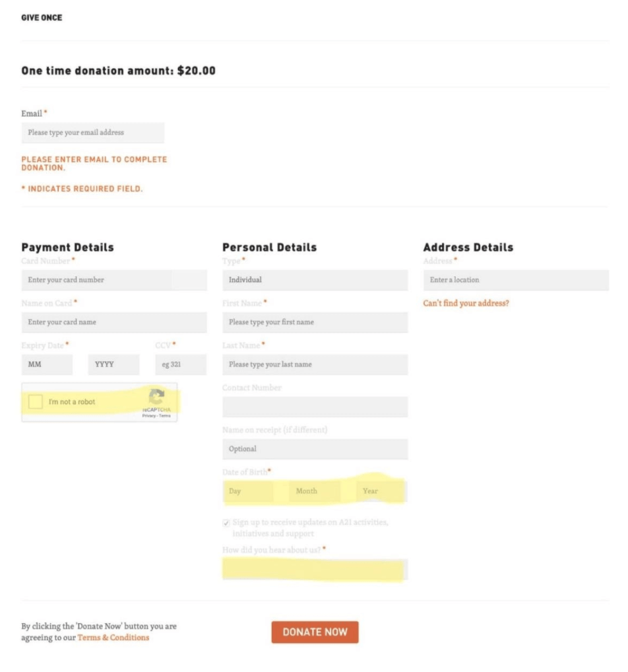This screenshot has width=628, height=672.
Task: Click into the email address field
Action: click(92, 133)
